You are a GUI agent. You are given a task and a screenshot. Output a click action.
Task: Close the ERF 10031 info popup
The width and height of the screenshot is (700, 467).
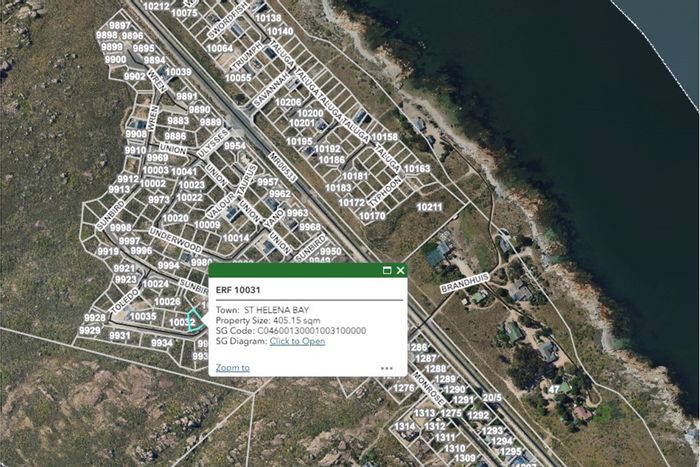[x=400, y=270]
